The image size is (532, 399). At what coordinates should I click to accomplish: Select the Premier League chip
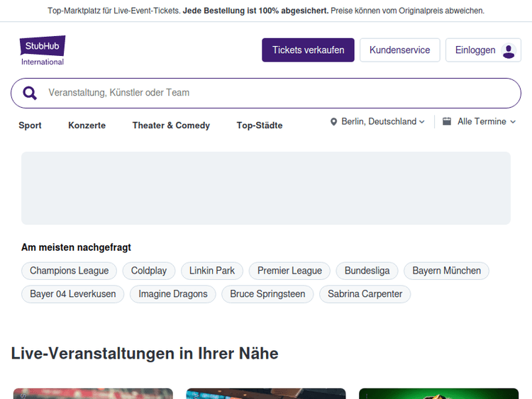pyautogui.click(x=289, y=271)
